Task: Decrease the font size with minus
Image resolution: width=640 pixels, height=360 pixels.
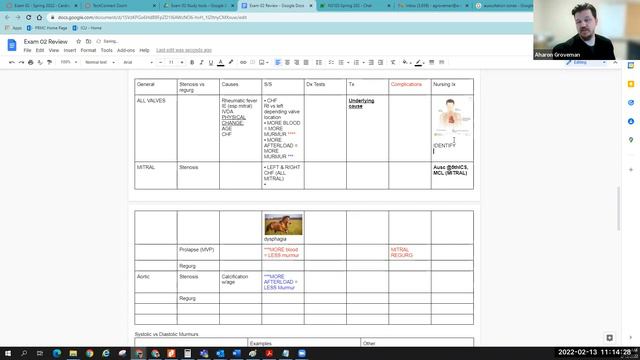Action: [x=160, y=62]
